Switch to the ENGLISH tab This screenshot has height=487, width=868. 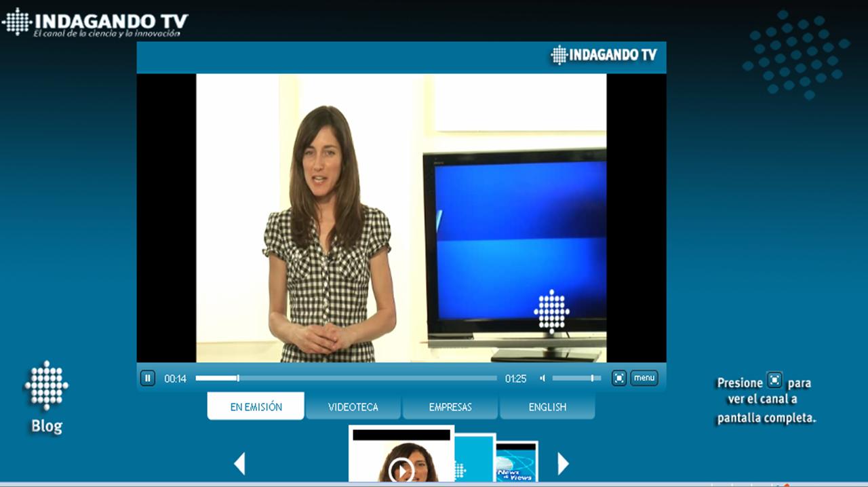click(x=547, y=407)
